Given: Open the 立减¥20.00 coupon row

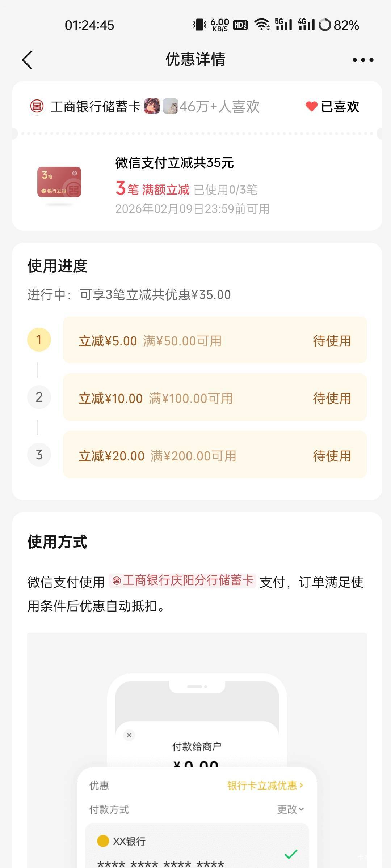Looking at the screenshot, I should click(215, 455).
